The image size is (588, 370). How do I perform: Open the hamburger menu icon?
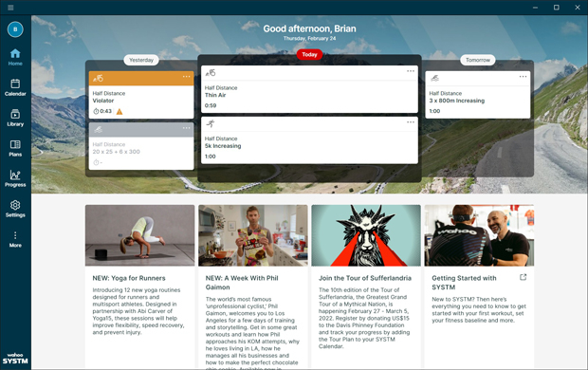[x=10, y=8]
